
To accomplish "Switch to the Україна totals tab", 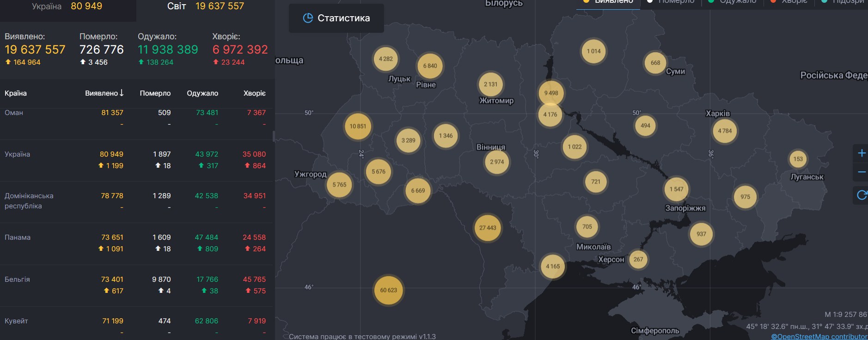I will (x=67, y=6).
